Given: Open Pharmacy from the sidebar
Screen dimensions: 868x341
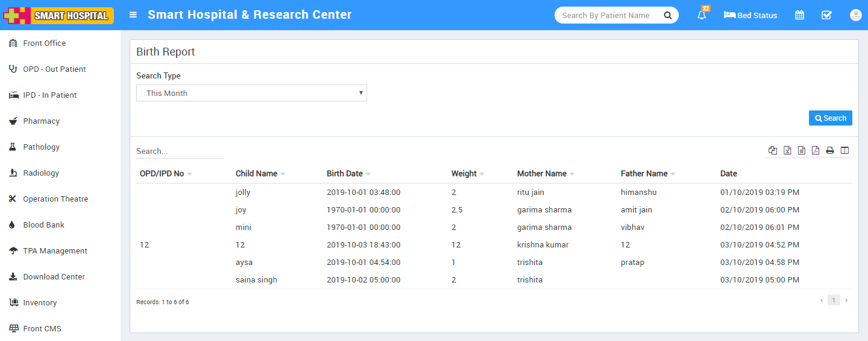Looking at the screenshot, I should [41, 121].
